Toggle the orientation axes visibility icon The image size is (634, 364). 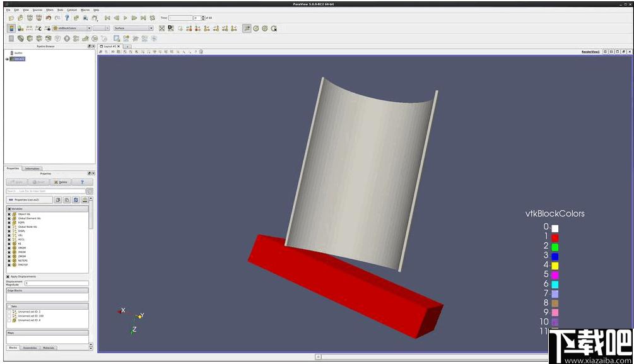[247, 28]
